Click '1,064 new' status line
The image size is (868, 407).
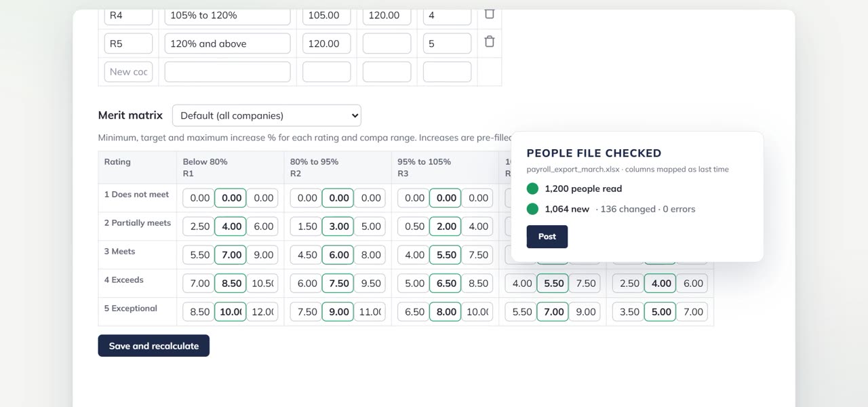click(611, 209)
